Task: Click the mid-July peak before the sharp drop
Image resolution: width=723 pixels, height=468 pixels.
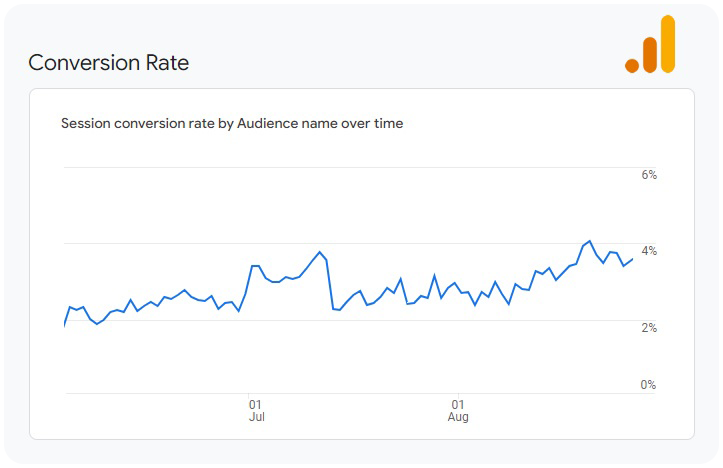Action: (319, 252)
